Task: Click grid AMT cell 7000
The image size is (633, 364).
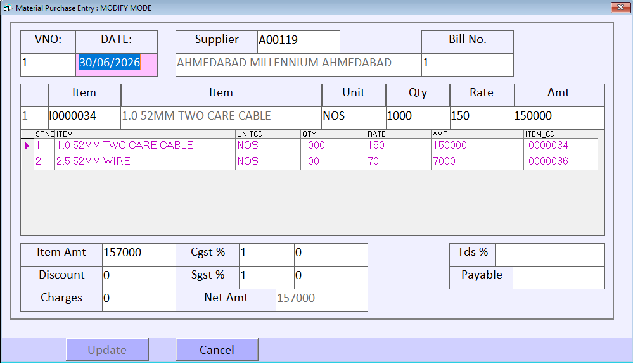Action: pyautogui.click(x=477, y=161)
